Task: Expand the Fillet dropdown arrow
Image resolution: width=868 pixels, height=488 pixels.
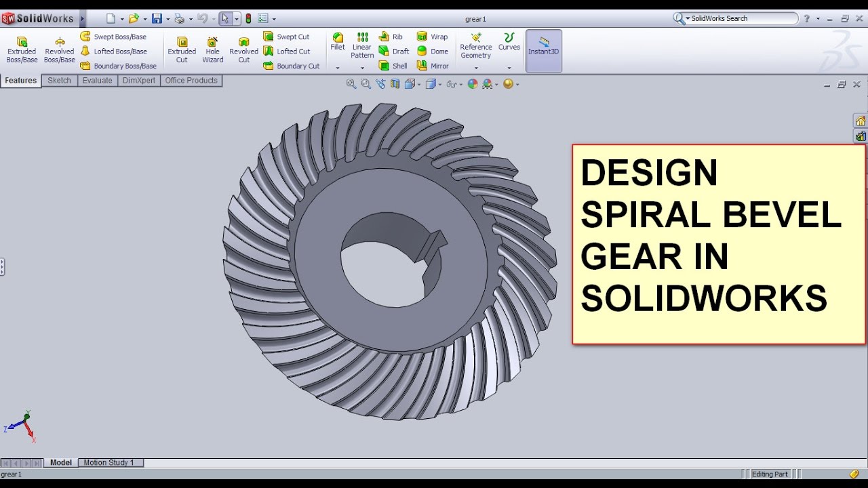Action: coord(338,68)
